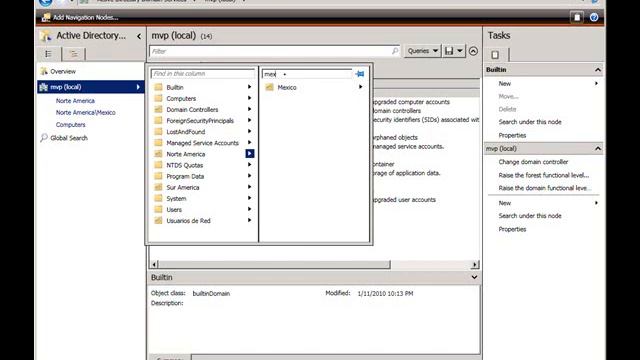640x360 pixels.
Task: Expand arrow next to Builtin folder
Action: point(249,87)
